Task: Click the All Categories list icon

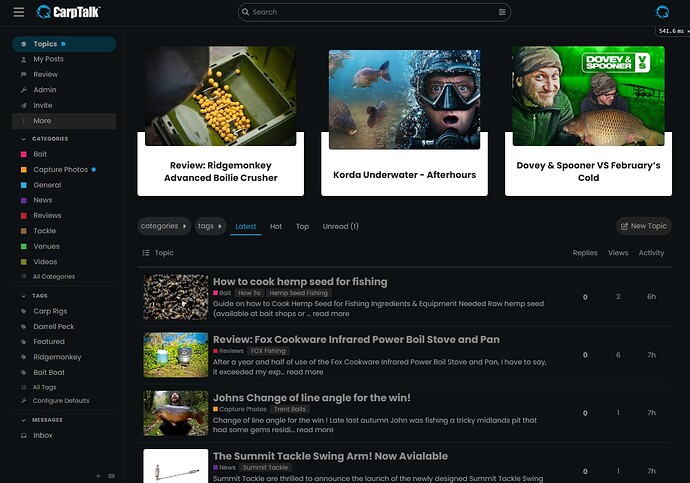Action: click(x=24, y=277)
